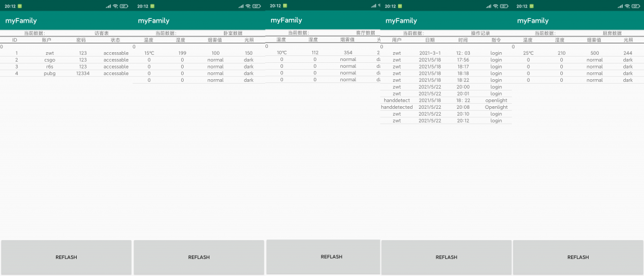Screen dimensions: 644x276
Task: Select the accessable status in the pubg row
Action: [x=116, y=73]
